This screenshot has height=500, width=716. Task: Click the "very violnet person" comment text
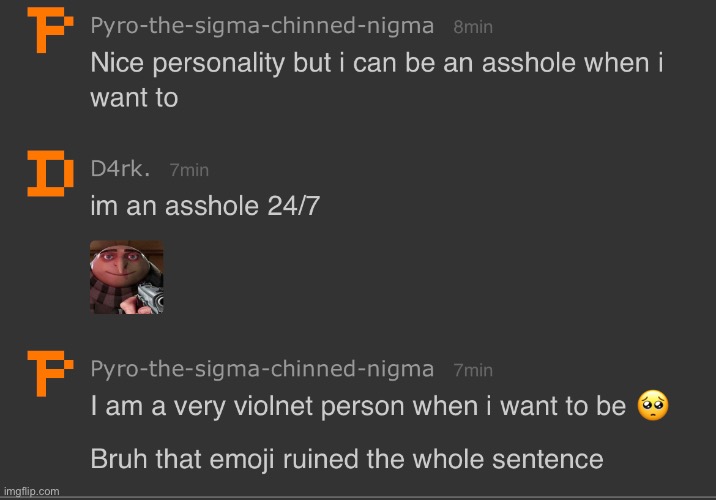pyautogui.click(x=360, y=406)
